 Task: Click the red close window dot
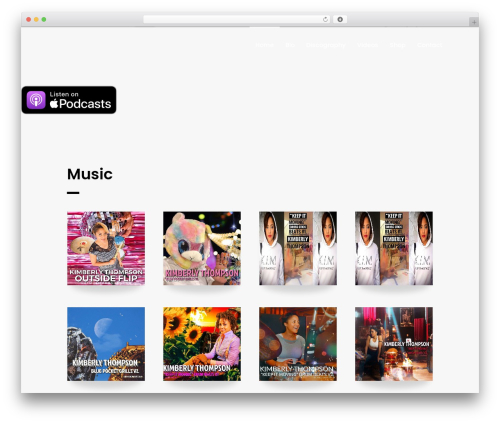(29, 20)
